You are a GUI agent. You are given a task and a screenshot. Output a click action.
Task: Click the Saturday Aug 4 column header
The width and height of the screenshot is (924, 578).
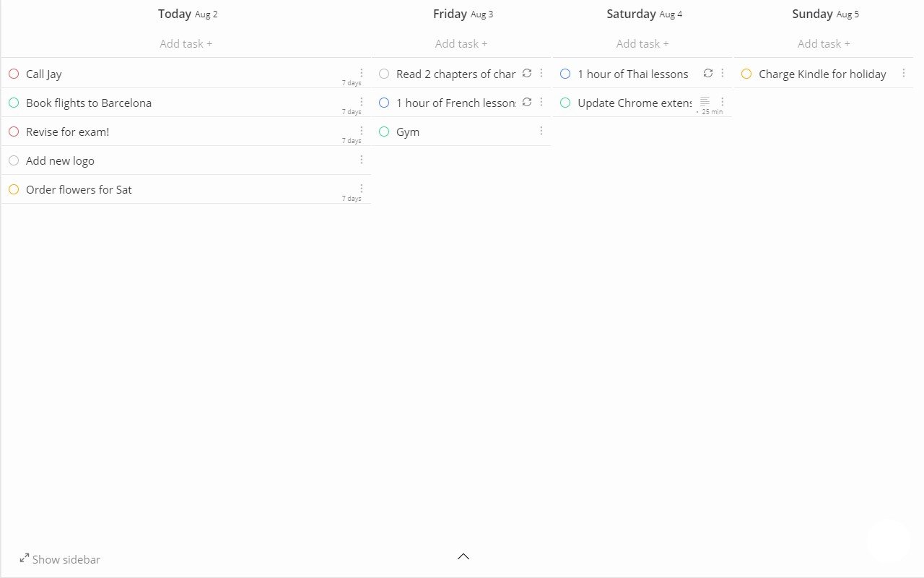coord(644,14)
